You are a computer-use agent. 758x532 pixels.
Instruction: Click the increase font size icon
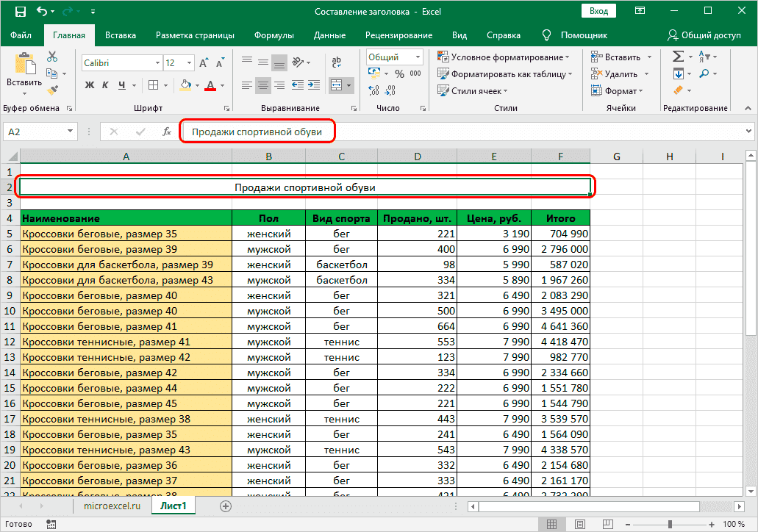pyautogui.click(x=204, y=63)
